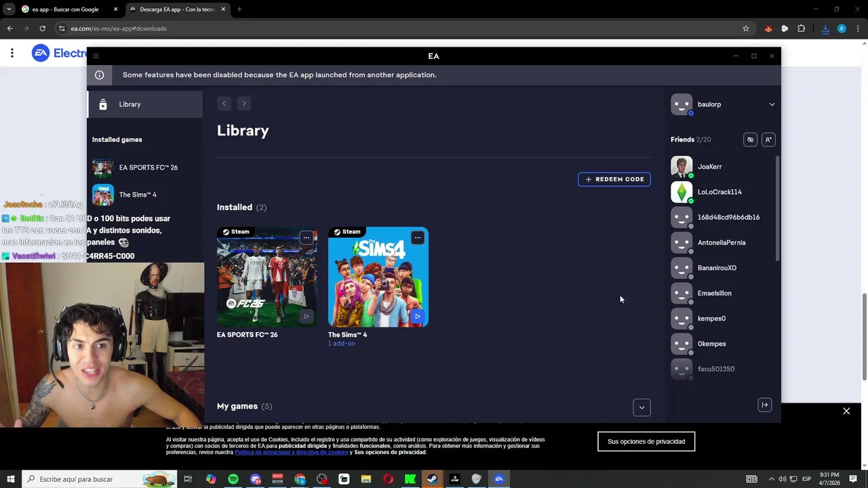The image size is (868, 488).
Task: Open the Chrome three-dot menu
Action: [x=858, y=28]
